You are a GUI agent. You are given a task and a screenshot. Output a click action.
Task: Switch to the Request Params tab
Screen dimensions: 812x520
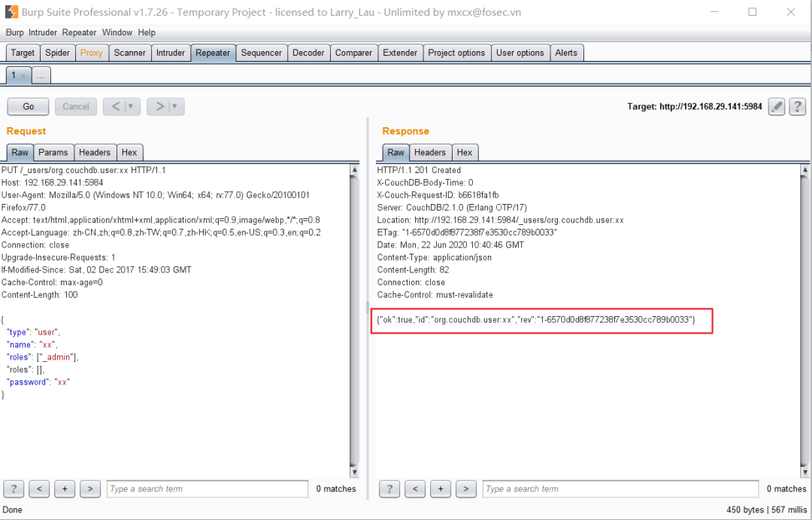(x=53, y=153)
